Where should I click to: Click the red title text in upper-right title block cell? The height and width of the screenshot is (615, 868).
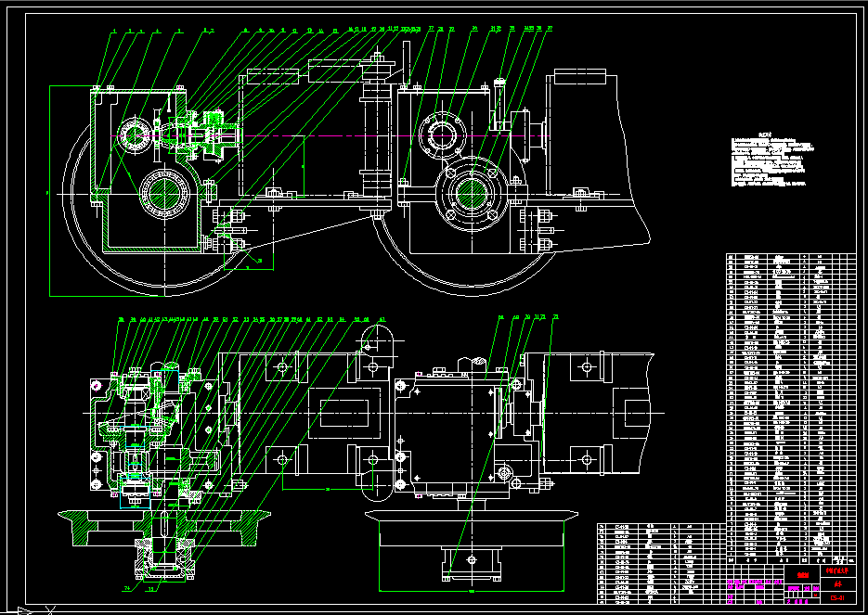837,571
